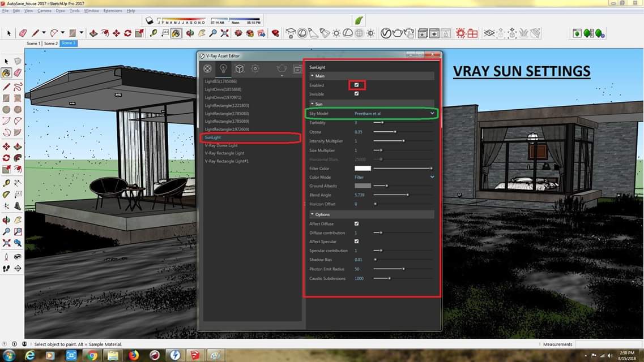
Task: Click the Ozone slider
Action: [x=403, y=132]
